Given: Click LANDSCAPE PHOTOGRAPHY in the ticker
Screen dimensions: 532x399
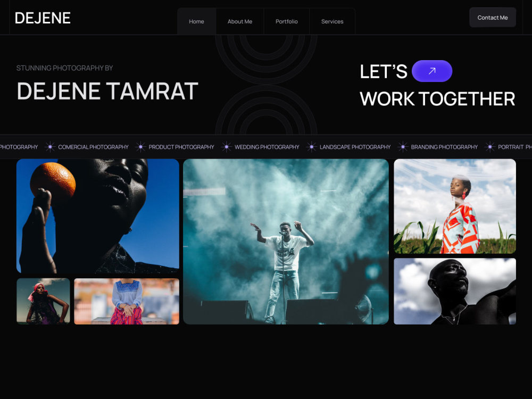Looking at the screenshot, I should click(355, 147).
